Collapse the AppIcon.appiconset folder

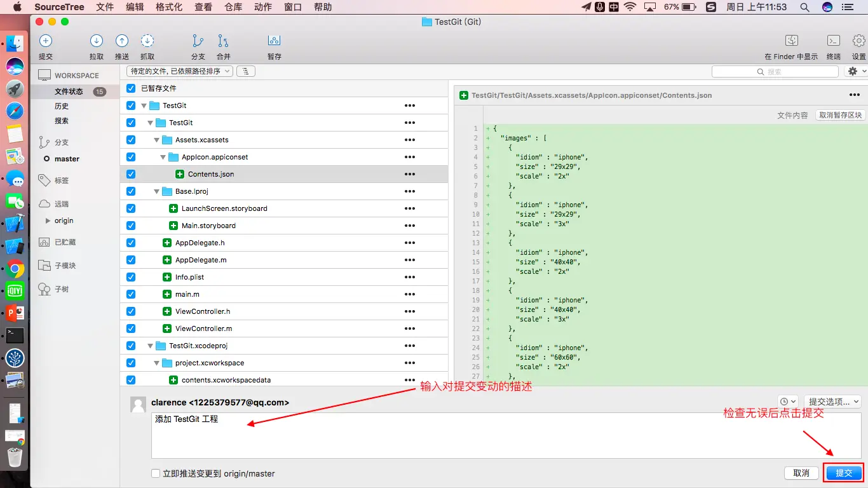(x=163, y=158)
